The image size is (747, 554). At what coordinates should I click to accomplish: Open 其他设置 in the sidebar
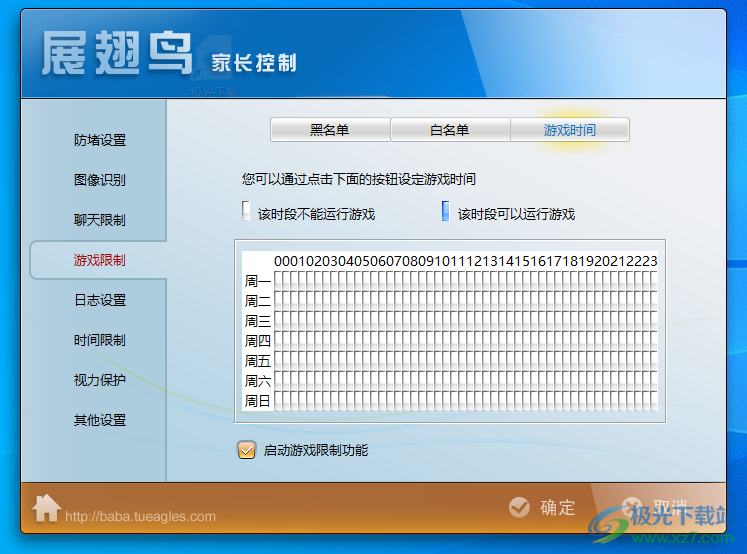click(x=100, y=420)
